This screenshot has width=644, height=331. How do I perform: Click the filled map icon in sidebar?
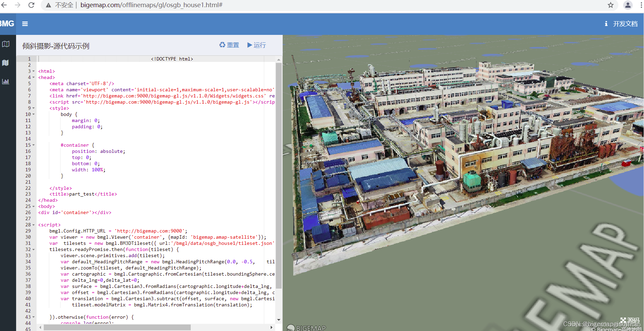pos(6,63)
